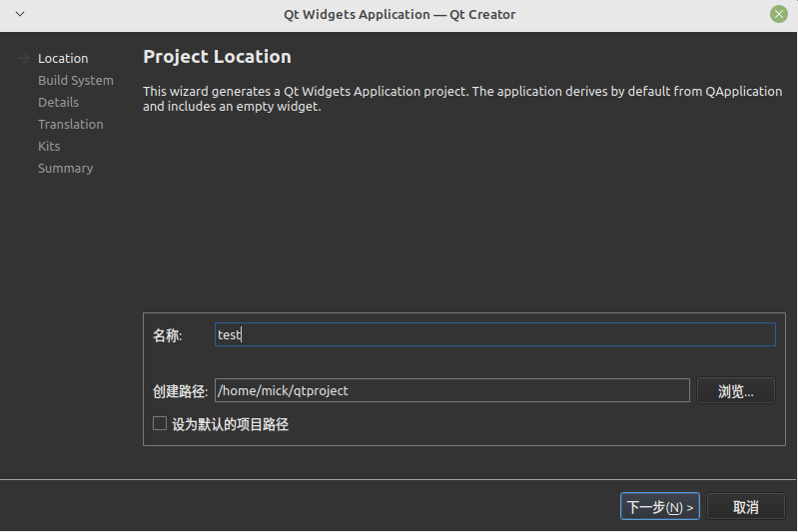Click the wizard description paragraph text

461,98
